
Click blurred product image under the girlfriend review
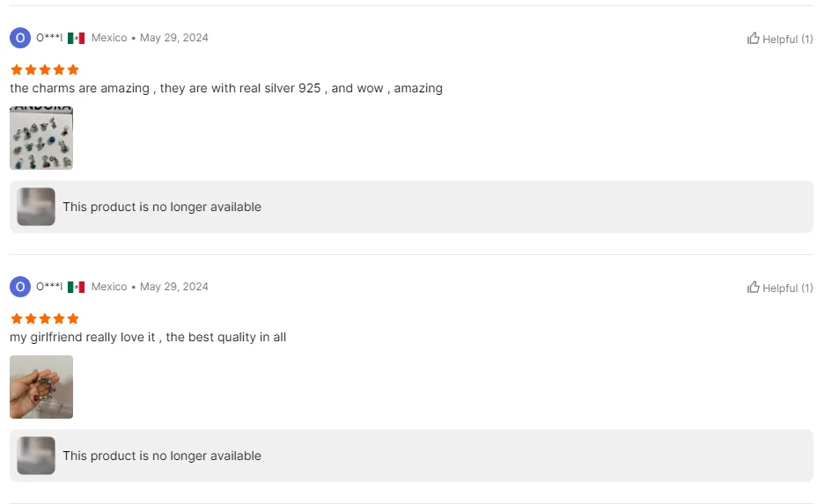point(36,456)
